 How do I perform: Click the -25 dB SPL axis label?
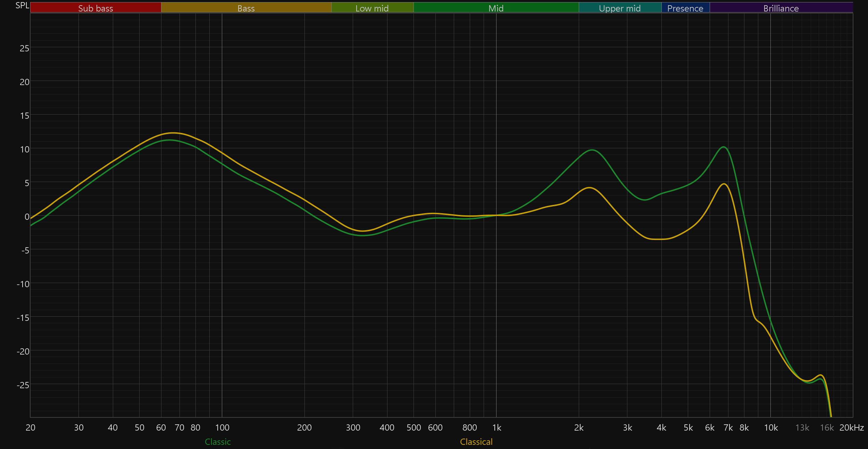(x=23, y=385)
